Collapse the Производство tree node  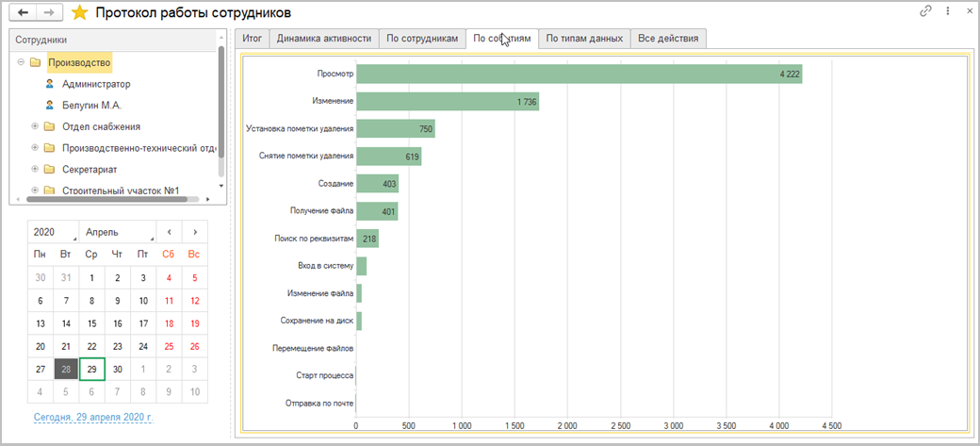click(x=22, y=62)
